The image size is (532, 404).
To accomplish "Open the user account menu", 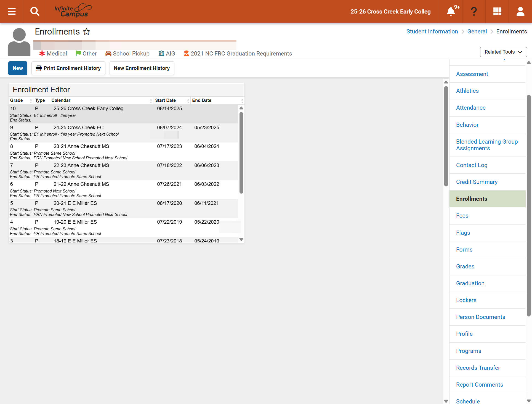I will click(520, 11).
